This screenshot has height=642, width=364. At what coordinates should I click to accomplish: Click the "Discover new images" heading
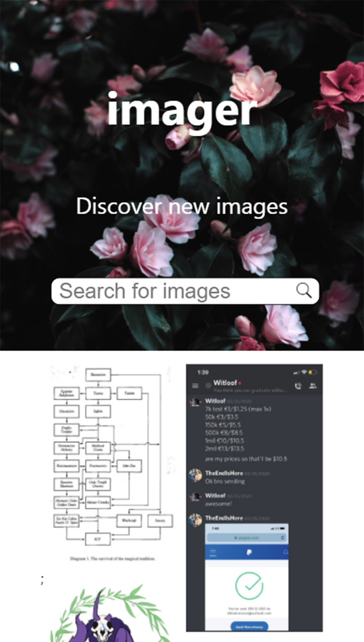pos(182,206)
